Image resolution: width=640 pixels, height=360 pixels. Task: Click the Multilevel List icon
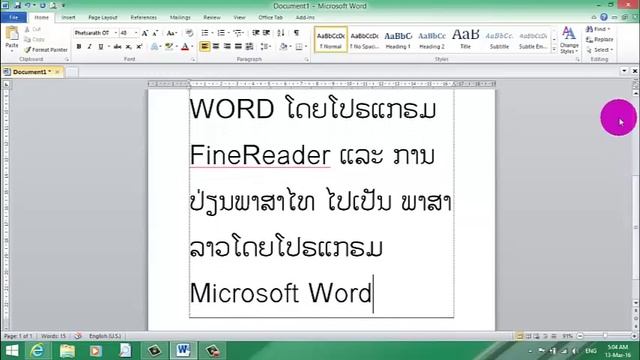coord(239,33)
